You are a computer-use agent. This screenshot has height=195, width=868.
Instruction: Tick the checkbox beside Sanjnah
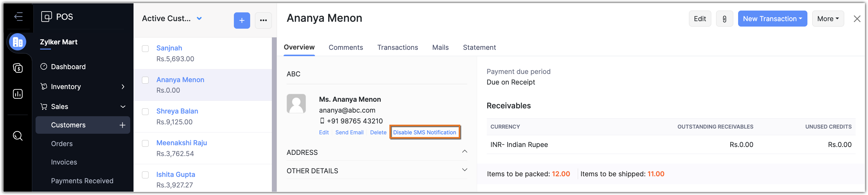[x=145, y=49]
